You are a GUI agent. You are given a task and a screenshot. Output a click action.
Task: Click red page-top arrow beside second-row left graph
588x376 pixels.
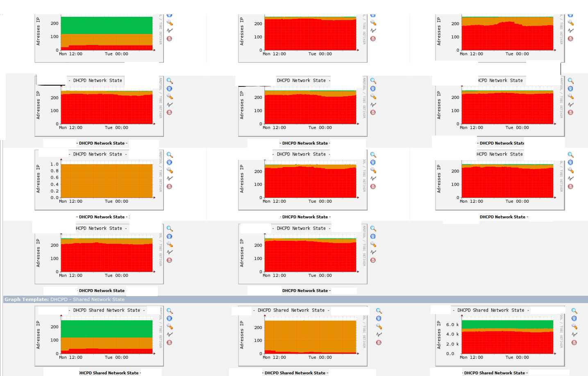(170, 112)
